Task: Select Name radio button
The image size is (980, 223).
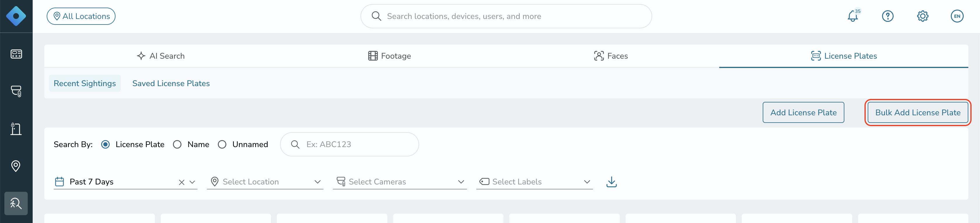Action: 177,144
